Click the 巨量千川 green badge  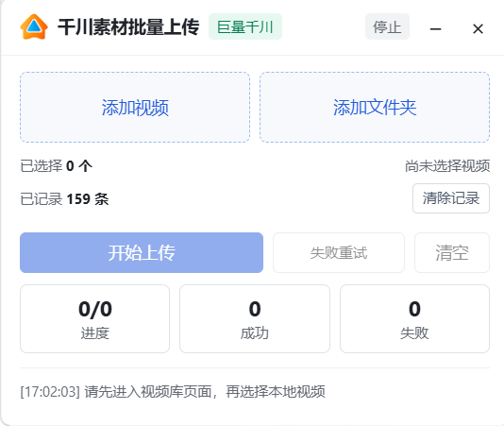tap(245, 26)
